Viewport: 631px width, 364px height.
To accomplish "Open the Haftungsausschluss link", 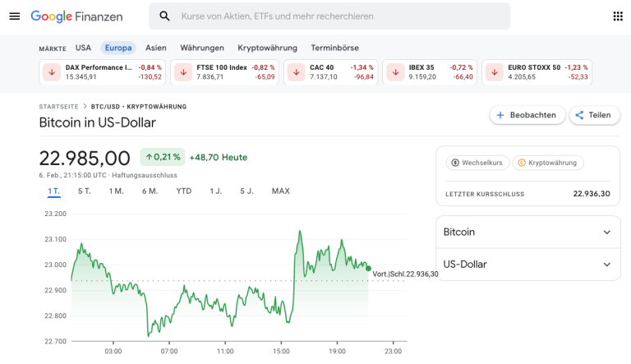I will (145, 175).
